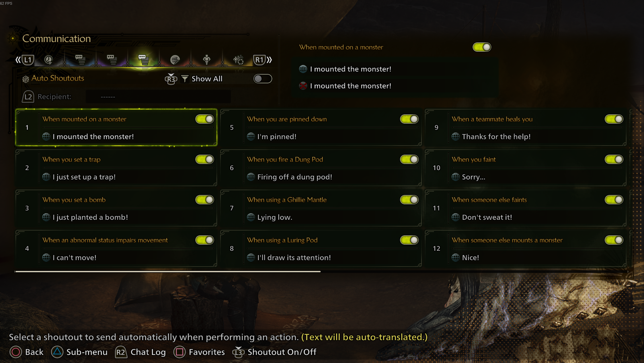644x363 pixels.
Task: Select the blue shoutouts tab icon
Action: (80, 60)
